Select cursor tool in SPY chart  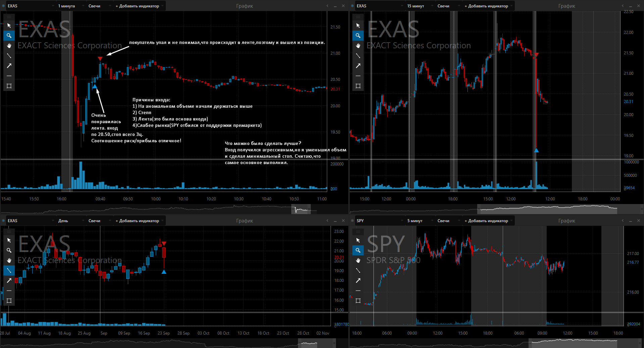click(358, 240)
